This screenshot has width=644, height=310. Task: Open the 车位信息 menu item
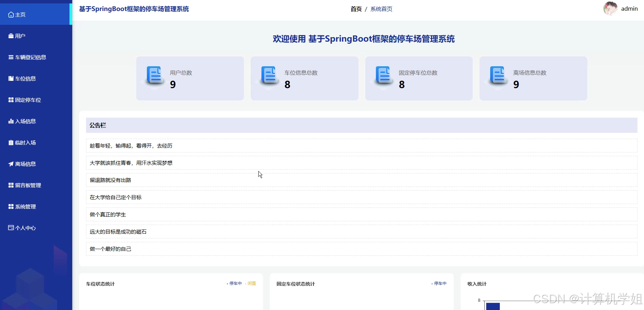click(36, 78)
